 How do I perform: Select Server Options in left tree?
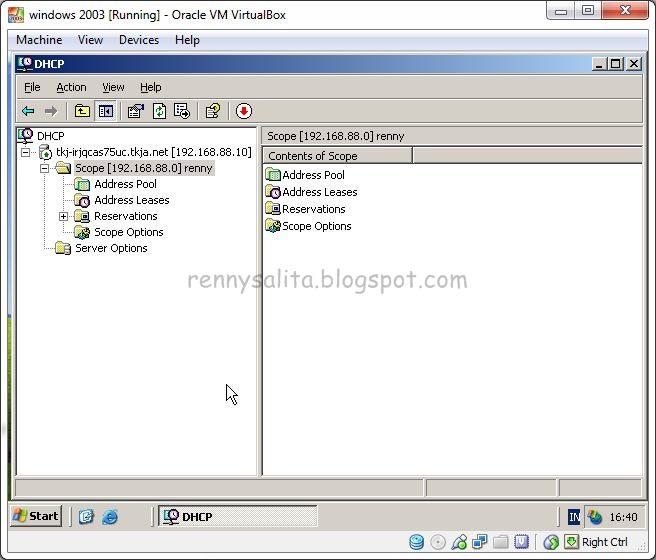111,248
